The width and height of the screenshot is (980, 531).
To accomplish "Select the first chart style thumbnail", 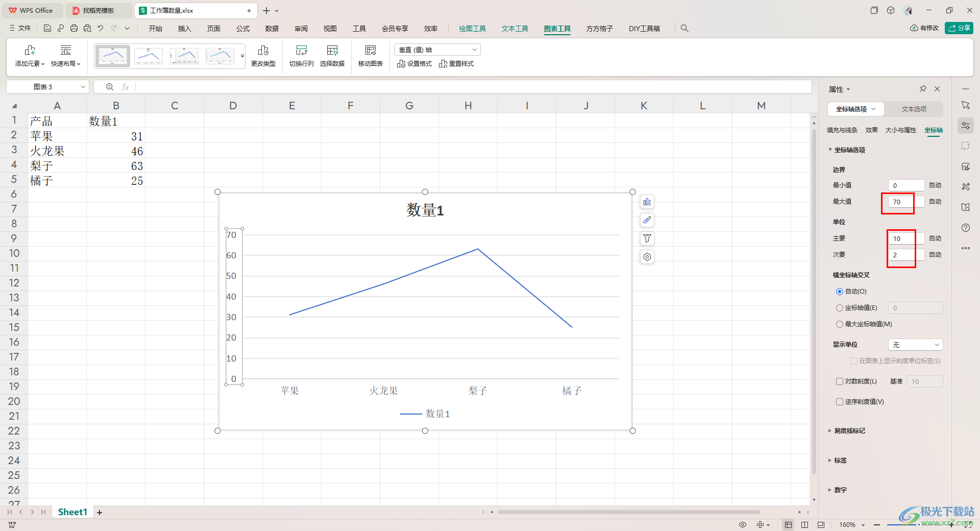I will [112, 56].
